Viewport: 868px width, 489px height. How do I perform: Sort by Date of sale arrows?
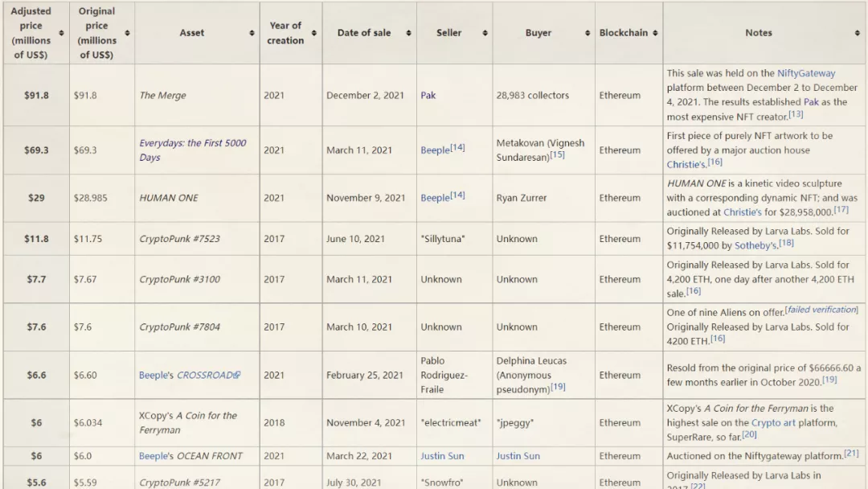coord(408,33)
